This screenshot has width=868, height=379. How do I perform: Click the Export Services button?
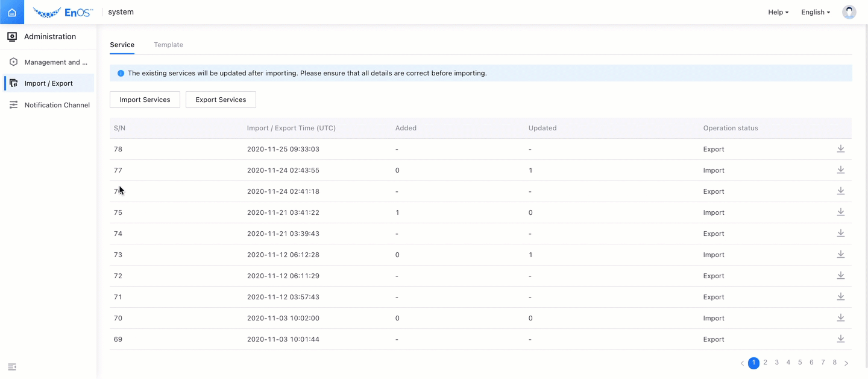[221, 100]
